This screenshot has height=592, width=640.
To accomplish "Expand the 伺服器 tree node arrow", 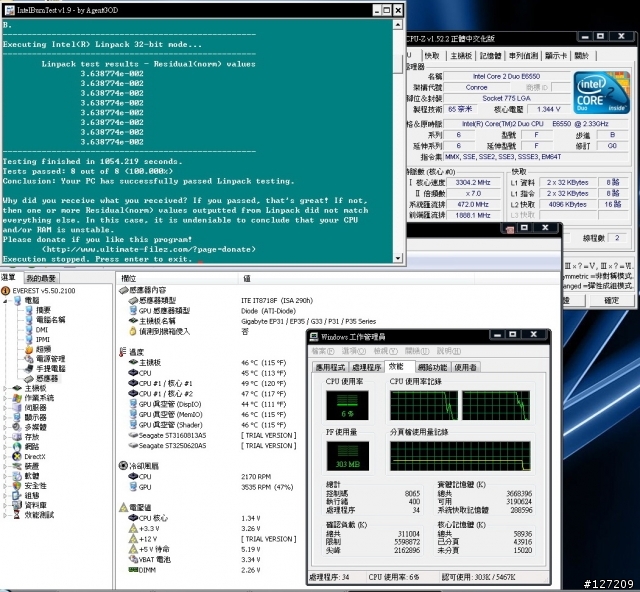I will click(5, 407).
